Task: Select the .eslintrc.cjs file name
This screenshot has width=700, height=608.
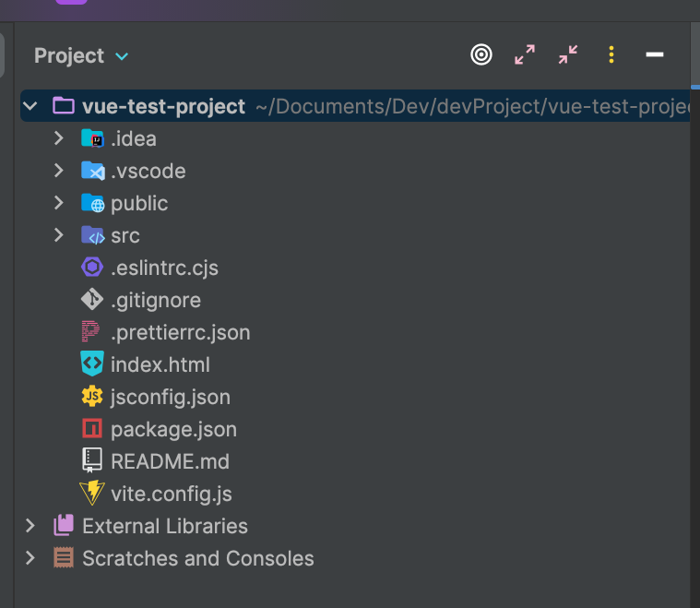Action: coord(164,268)
